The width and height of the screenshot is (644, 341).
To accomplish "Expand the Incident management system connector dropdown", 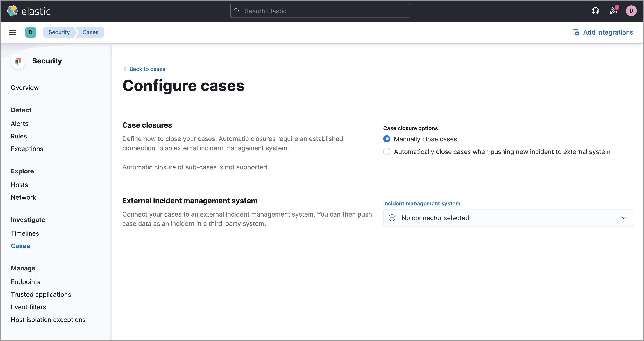I will (624, 218).
